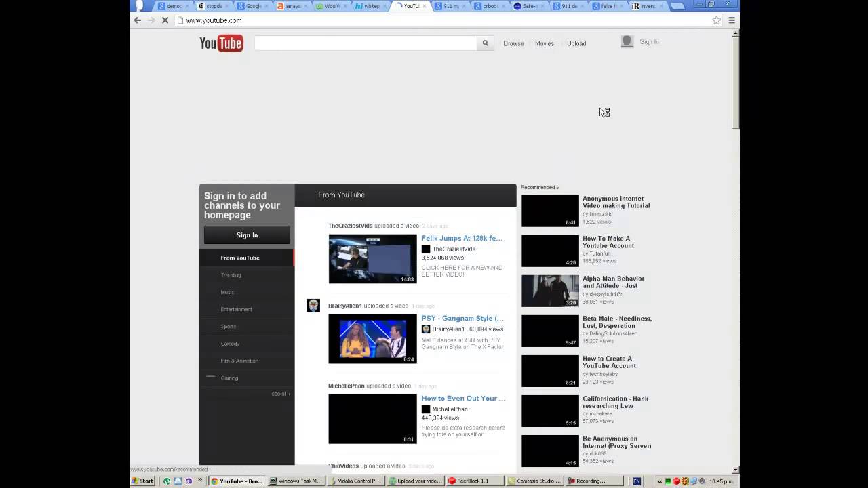The width and height of the screenshot is (868, 488).
Task: Click the search magnifier button
Action: point(486,43)
